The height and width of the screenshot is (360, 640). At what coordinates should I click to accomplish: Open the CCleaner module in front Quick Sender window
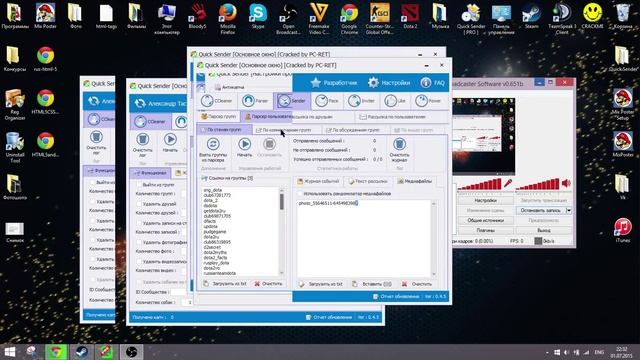[216, 101]
